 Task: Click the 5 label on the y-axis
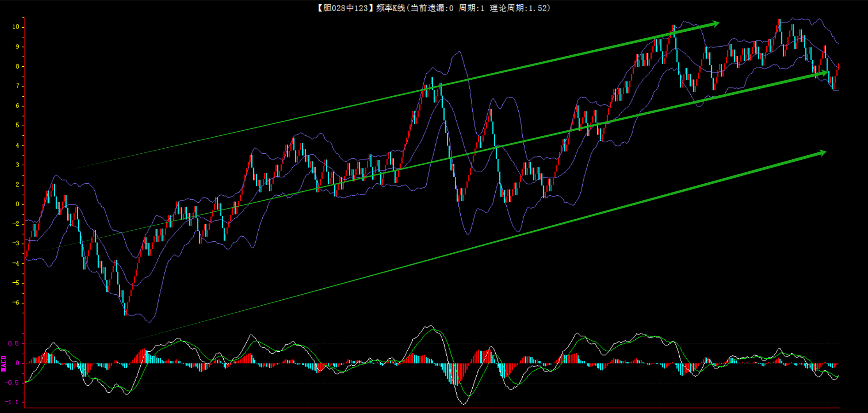point(17,125)
